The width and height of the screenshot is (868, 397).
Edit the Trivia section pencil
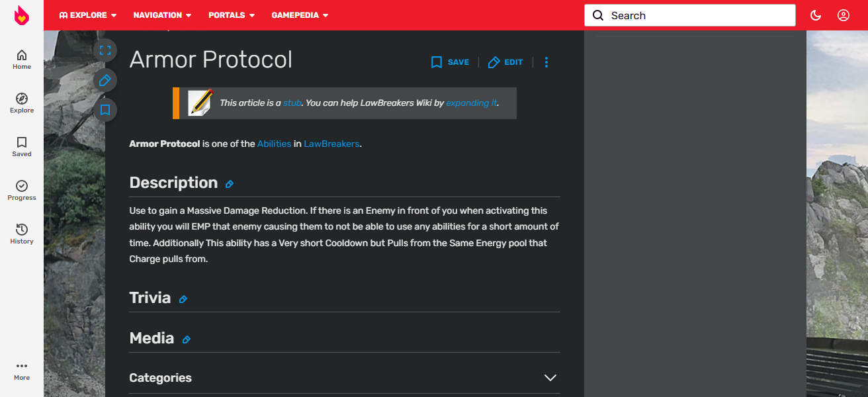pyautogui.click(x=183, y=299)
